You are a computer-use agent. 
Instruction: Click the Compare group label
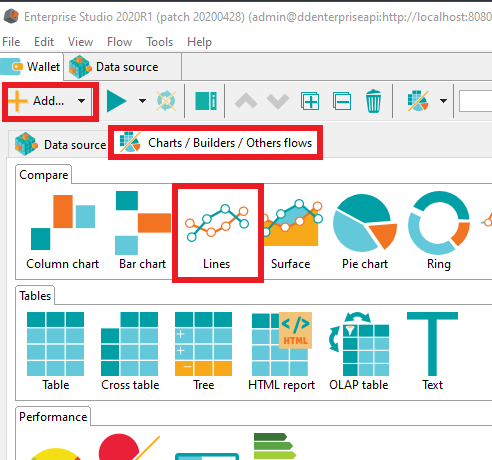[44, 175]
